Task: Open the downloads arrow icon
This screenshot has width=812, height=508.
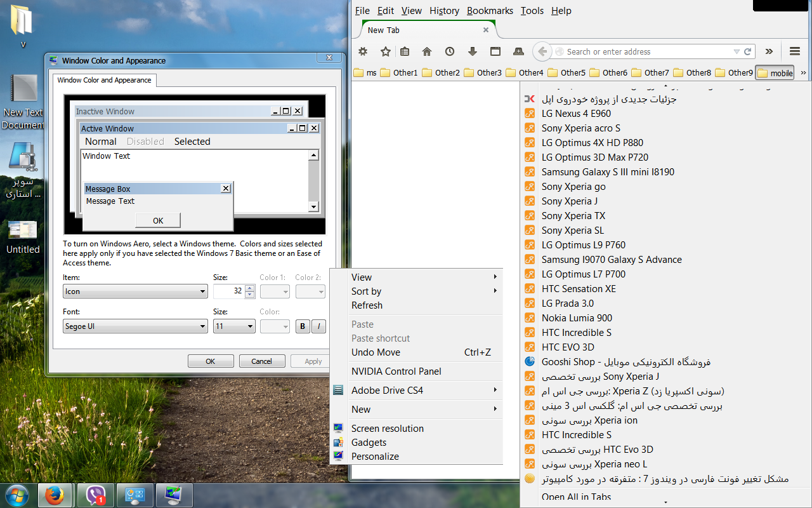Action: 472,51
